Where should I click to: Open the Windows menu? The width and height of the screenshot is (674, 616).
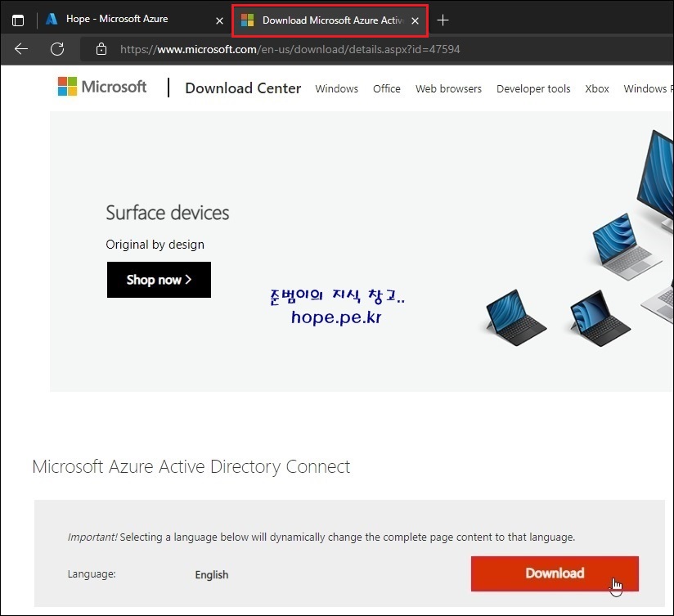[336, 88]
